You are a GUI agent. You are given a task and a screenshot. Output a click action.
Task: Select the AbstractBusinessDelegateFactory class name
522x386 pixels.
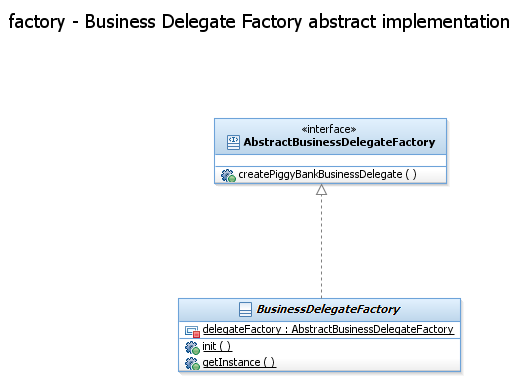pyautogui.click(x=339, y=142)
